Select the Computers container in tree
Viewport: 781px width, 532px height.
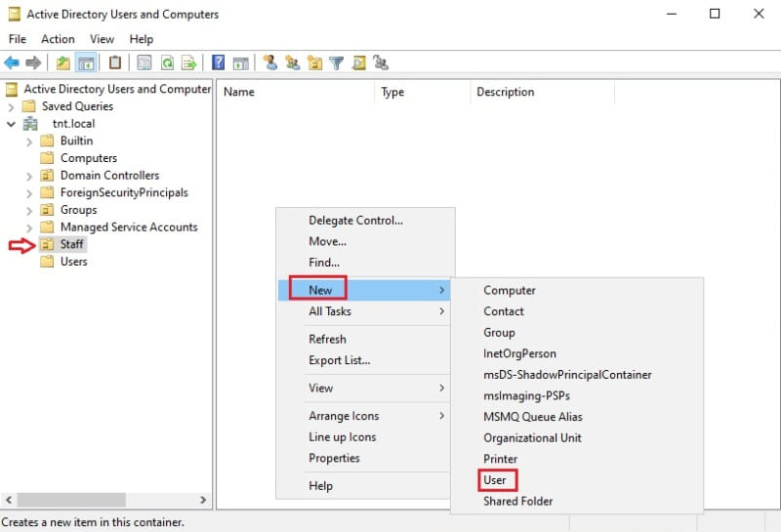point(89,158)
